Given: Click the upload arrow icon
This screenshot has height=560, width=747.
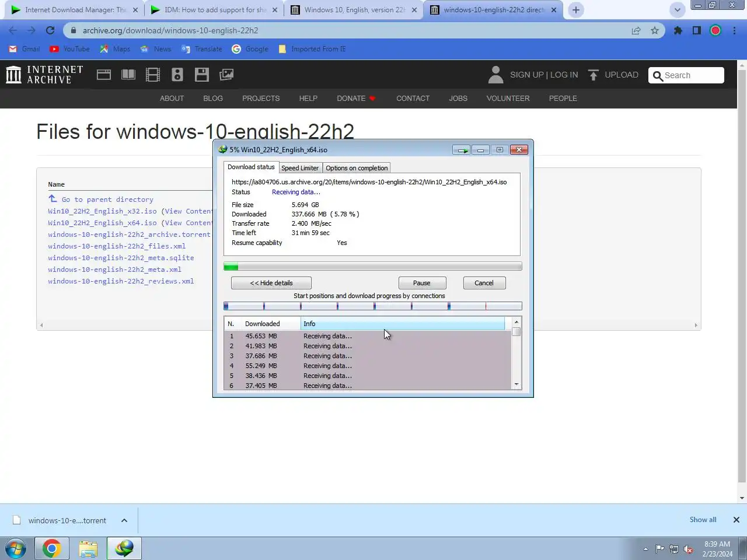Looking at the screenshot, I should pos(594,75).
